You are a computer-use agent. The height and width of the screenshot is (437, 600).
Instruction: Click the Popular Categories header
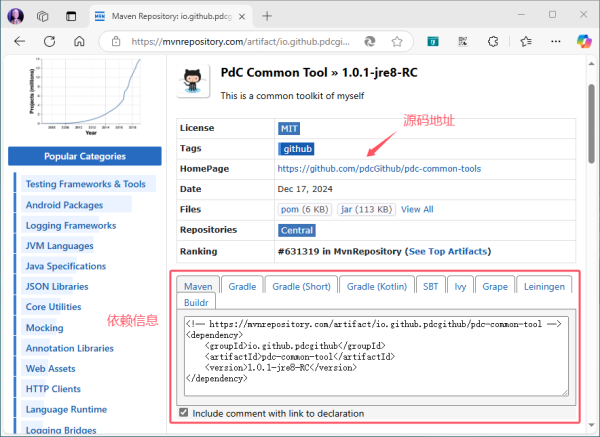[85, 156]
